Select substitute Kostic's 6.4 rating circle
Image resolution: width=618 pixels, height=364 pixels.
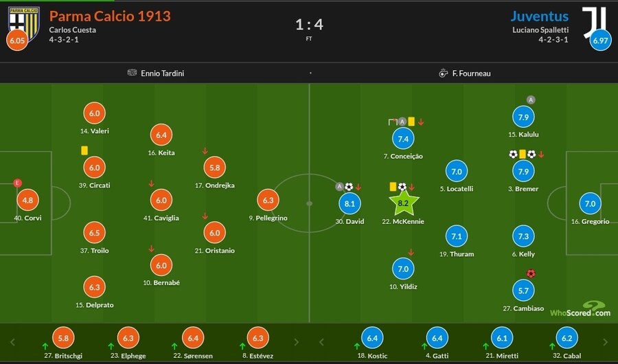[x=371, y=337]
